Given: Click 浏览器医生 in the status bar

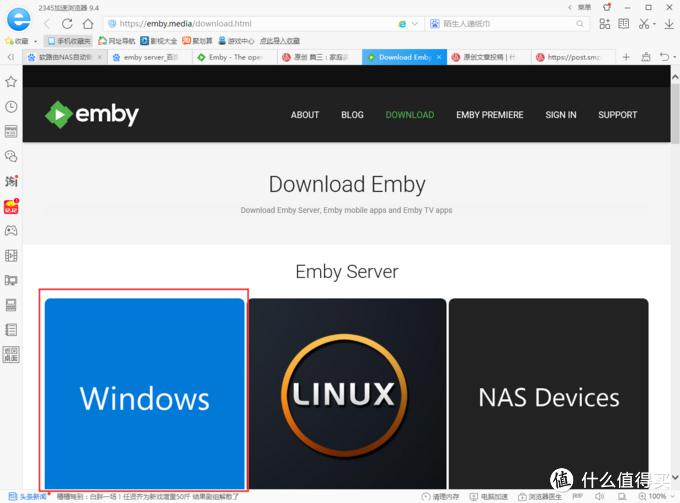Looking at the screenshot, I should point(540,496).
